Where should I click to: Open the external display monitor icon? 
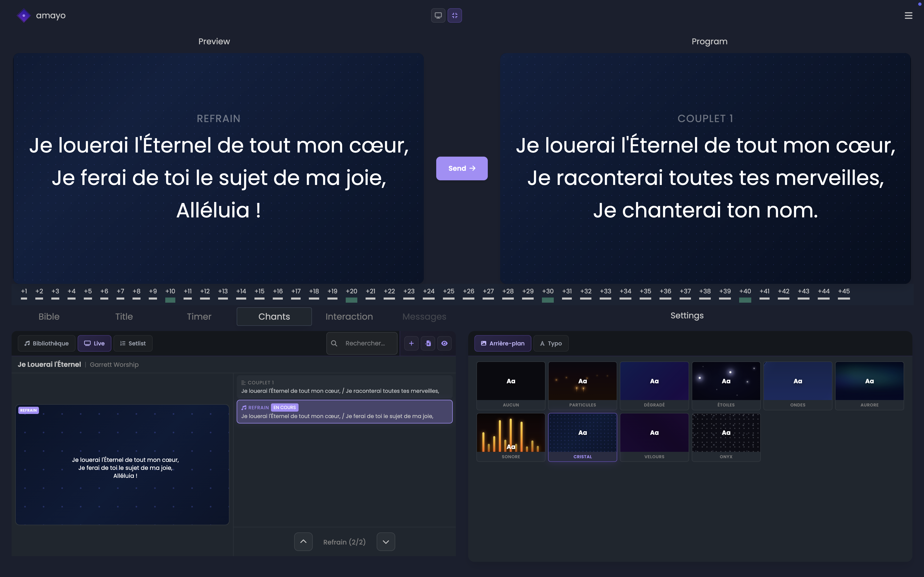[x=438, y=15]
